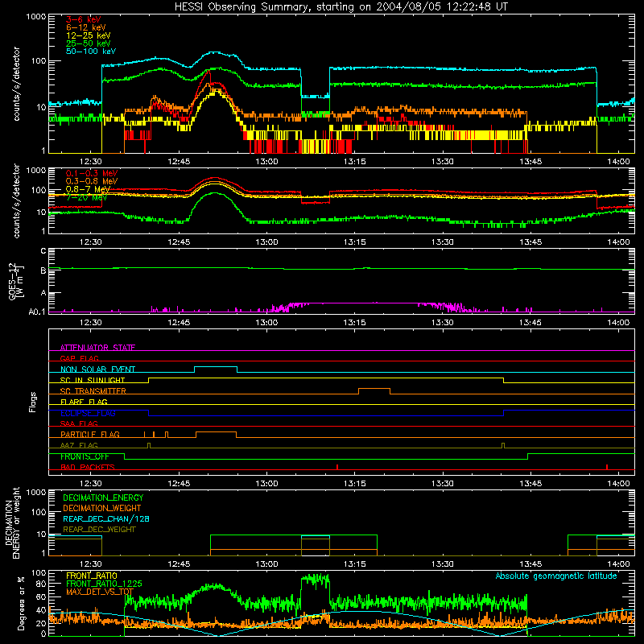
Task: Select the orange 6-12 keV legend label
Action: click(85, 27)
